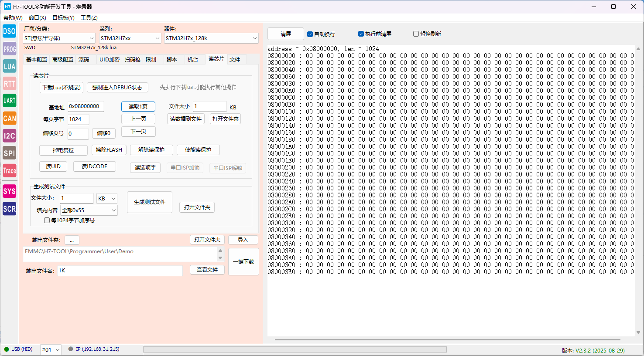Click the hex output horizontal scrollbar
The height and width of the screenshot is (356, 644).
pyautogui.click(x=448, y=340)
